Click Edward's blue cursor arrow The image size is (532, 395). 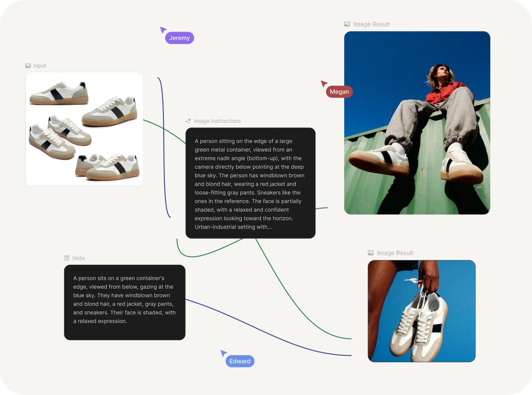click(223, 353)
